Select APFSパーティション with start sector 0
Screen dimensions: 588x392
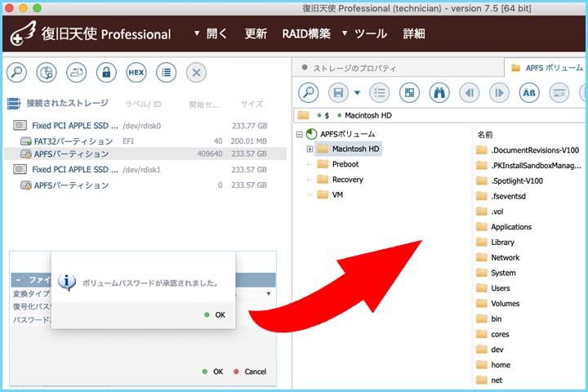pos(144,185)
